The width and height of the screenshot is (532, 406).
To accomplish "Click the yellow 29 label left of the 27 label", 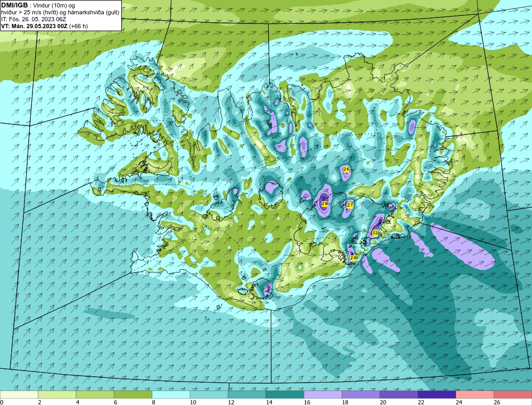I will pyautogui.click(x=325, y=204).
